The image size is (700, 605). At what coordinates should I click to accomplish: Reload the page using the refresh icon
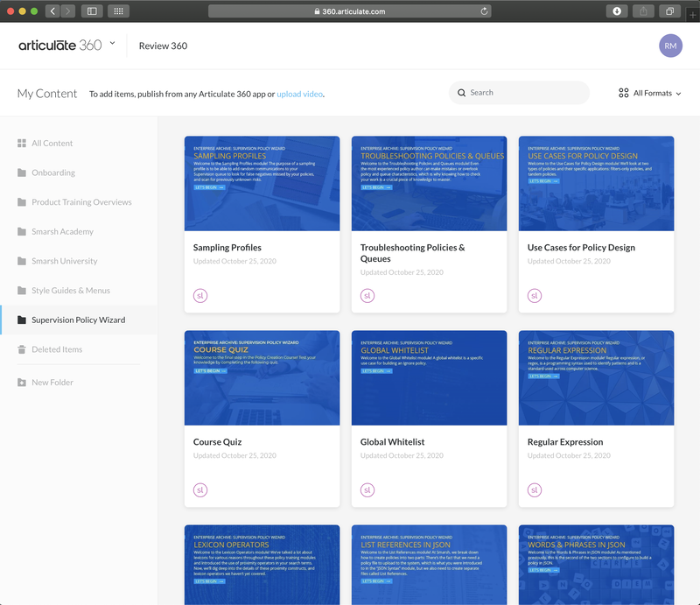pyautogui.click(x=485, y=11)
